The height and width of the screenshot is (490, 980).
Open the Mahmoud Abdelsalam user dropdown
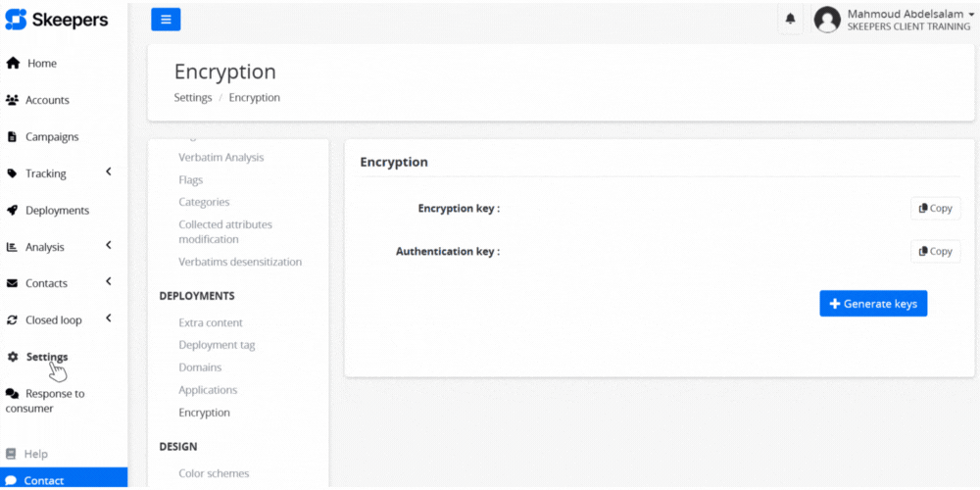(x=895, y=20)
